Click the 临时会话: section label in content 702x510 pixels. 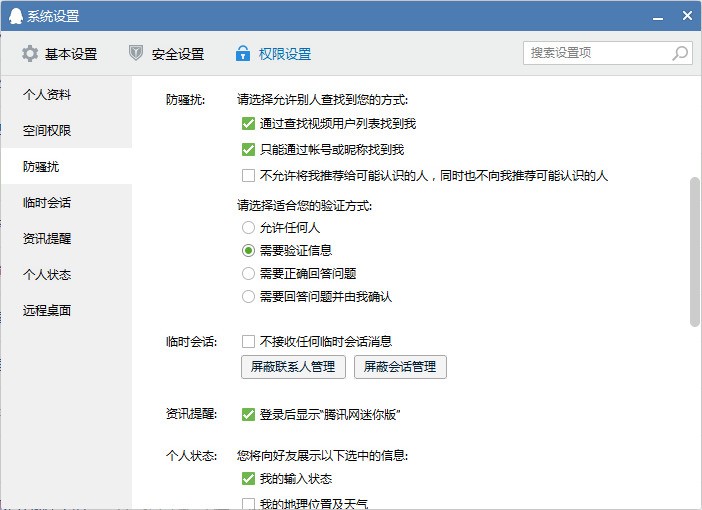click(191, 342)
